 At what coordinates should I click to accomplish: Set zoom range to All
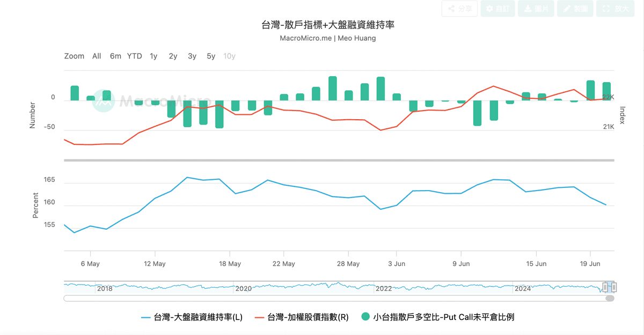point(97,56)
